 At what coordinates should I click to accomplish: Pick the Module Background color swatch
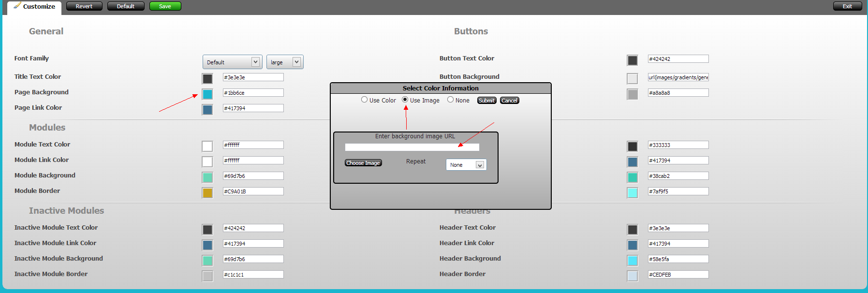pyautogui.click(x=207, y=177)
